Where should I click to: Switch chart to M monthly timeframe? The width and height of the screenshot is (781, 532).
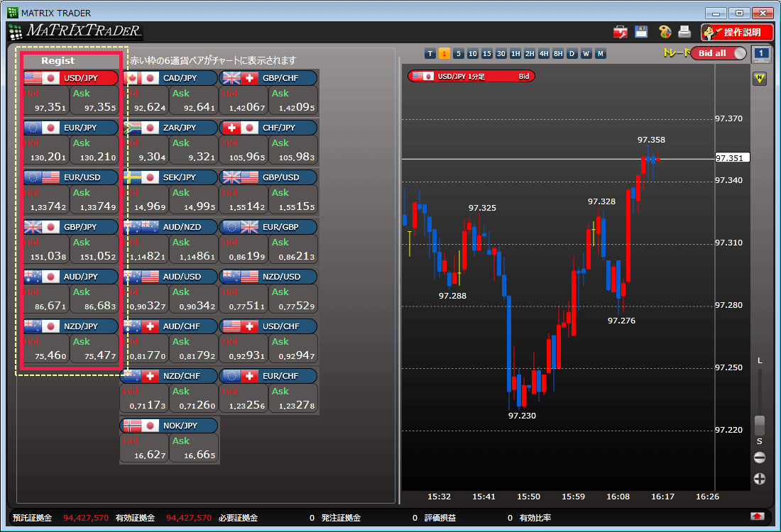(601, 54)
